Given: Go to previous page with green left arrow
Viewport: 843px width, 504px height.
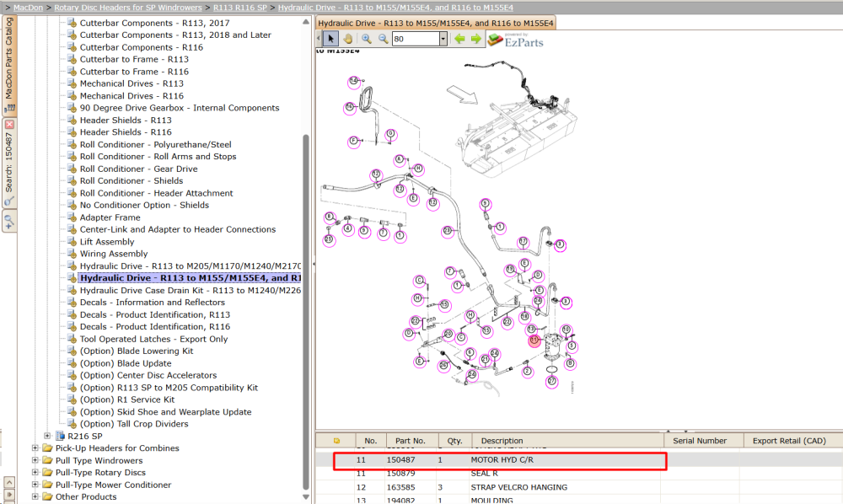Looking at the screenshot, I should pyautogui.click(x=459, y=39).
